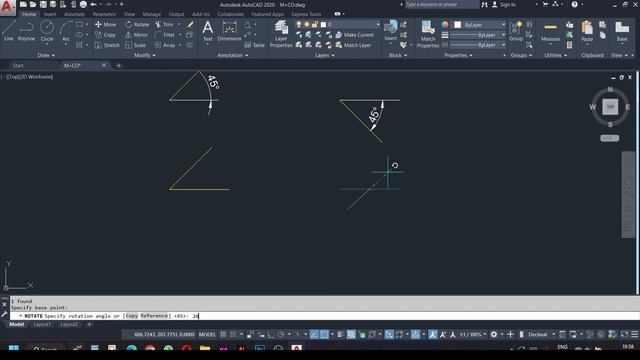The image size is (640, 360).
Task: Expand the Properties panel
Action: (x=458, y=55)
